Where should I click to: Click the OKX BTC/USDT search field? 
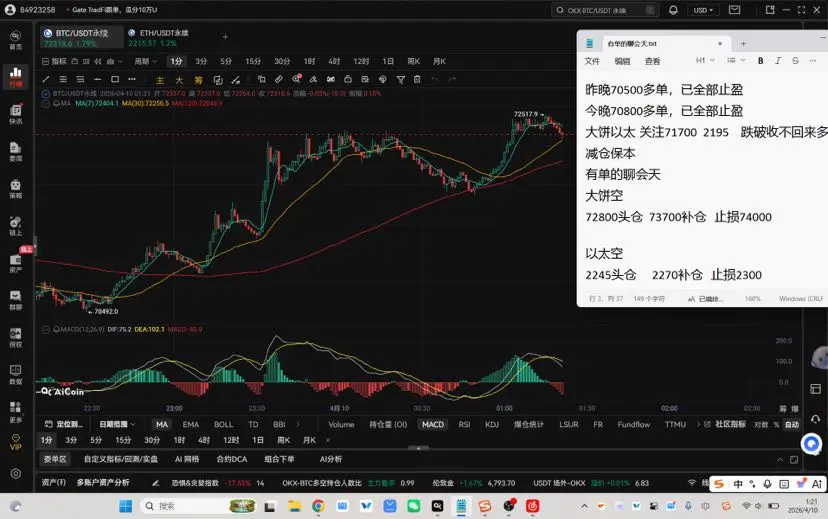click(x=604, y=10)
